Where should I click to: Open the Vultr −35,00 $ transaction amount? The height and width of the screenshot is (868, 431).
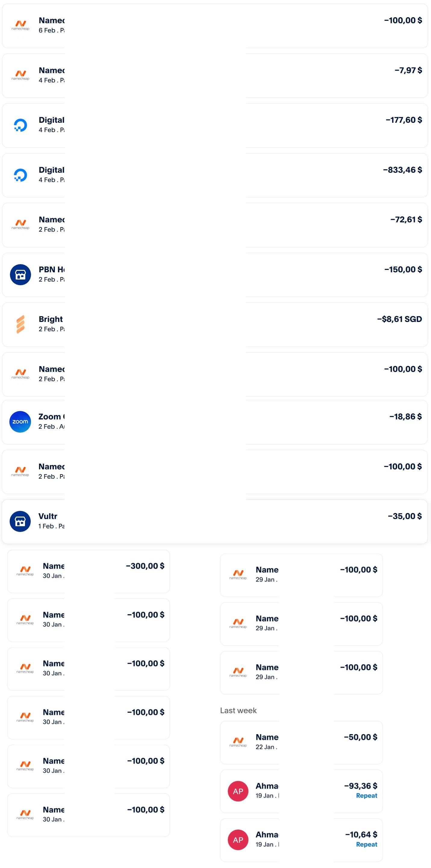405,516
